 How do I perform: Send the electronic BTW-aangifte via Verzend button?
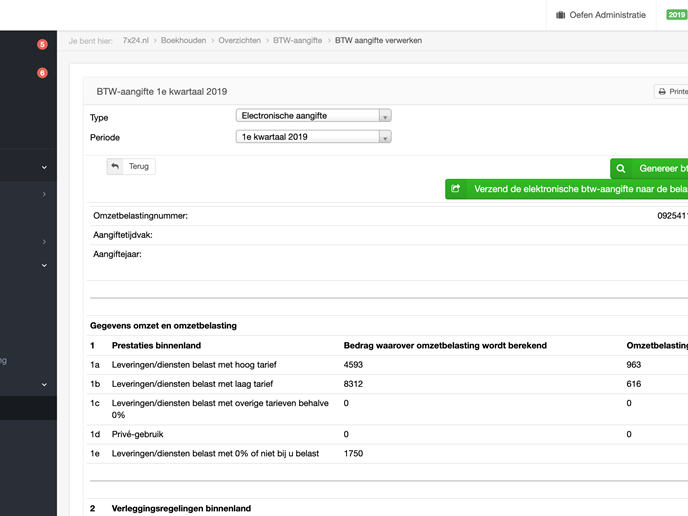pyautogui.click(x=575, y=189)
